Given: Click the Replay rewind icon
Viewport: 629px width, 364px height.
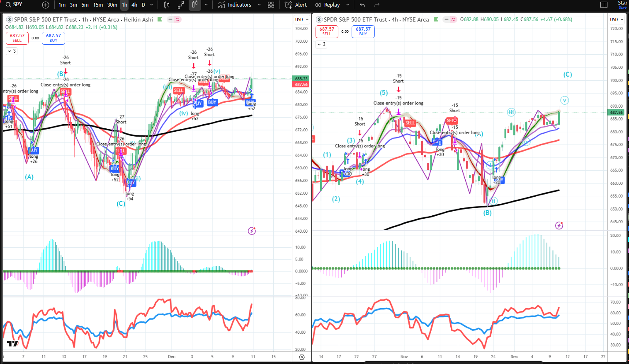Looking at the screenshot, I should pyautogui.click(x=318, y=5).
